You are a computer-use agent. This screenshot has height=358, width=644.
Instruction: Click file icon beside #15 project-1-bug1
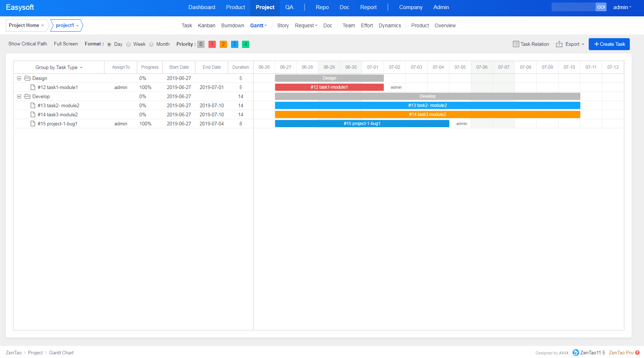click(33, 124)
